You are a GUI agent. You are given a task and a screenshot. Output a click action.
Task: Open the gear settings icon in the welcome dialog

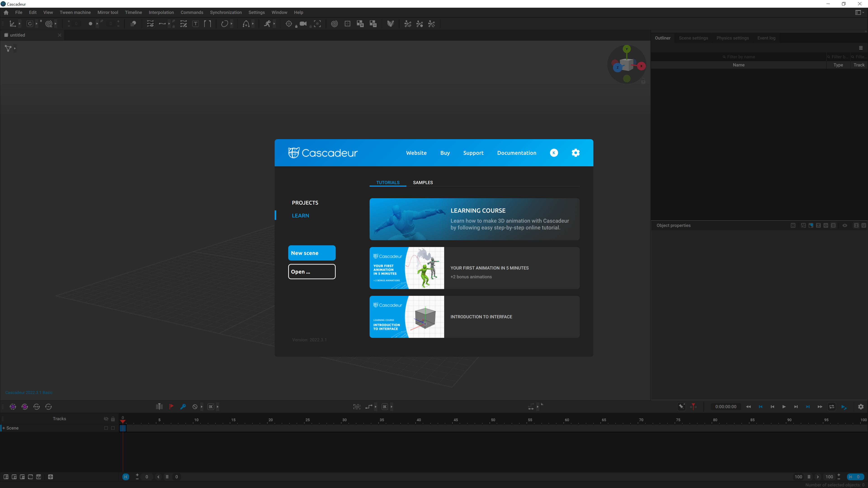576,153
